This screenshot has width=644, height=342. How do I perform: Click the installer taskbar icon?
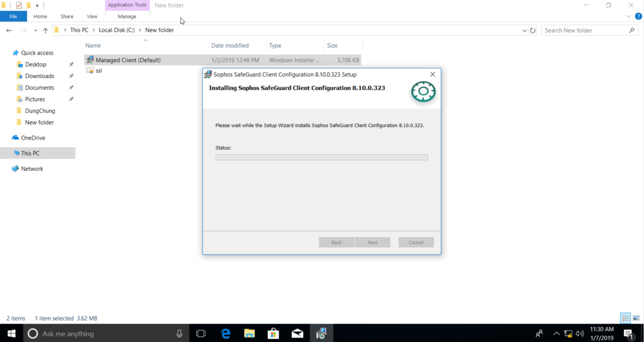pos(321,333)
